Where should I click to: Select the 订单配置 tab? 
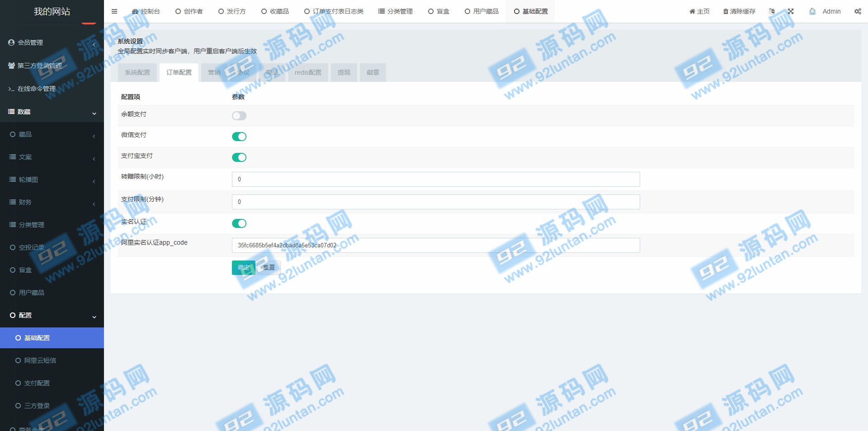click(179, 72)
